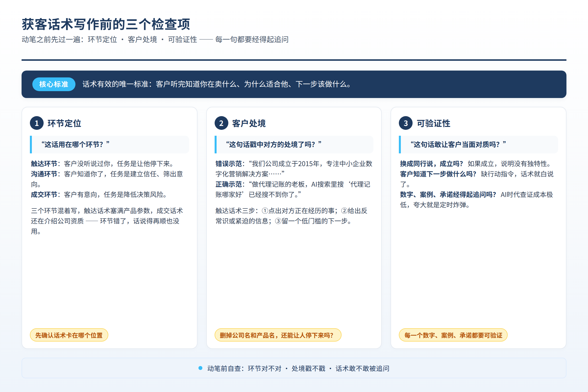Click the footer phrase 处境戳不戳
588x392 pixels.
(x=308, y=368)
